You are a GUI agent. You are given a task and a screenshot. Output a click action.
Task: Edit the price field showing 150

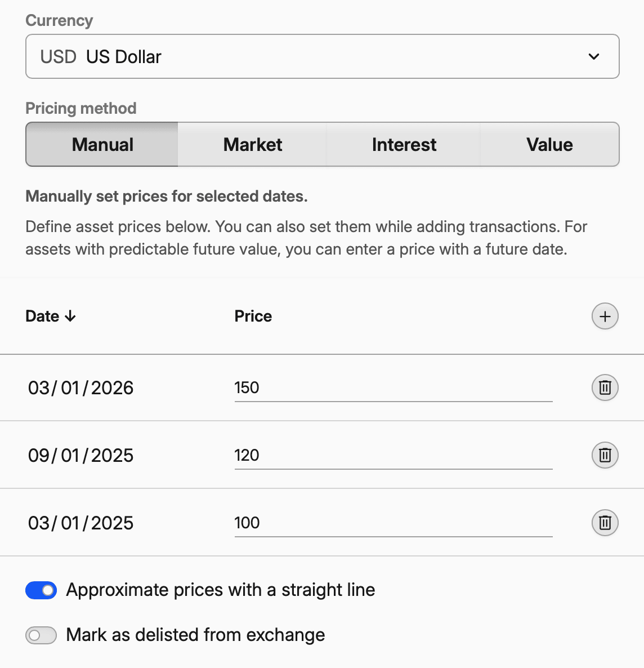tap(393, 388)
